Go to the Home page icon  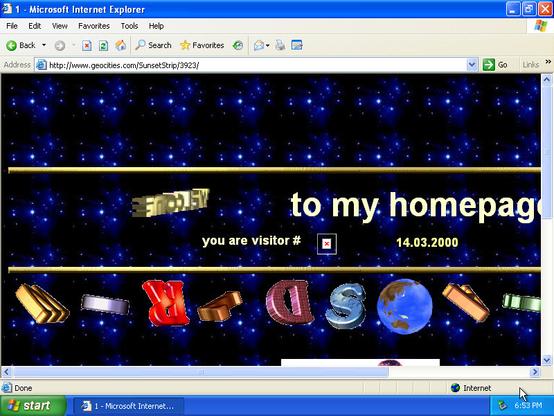click(120, 45)
